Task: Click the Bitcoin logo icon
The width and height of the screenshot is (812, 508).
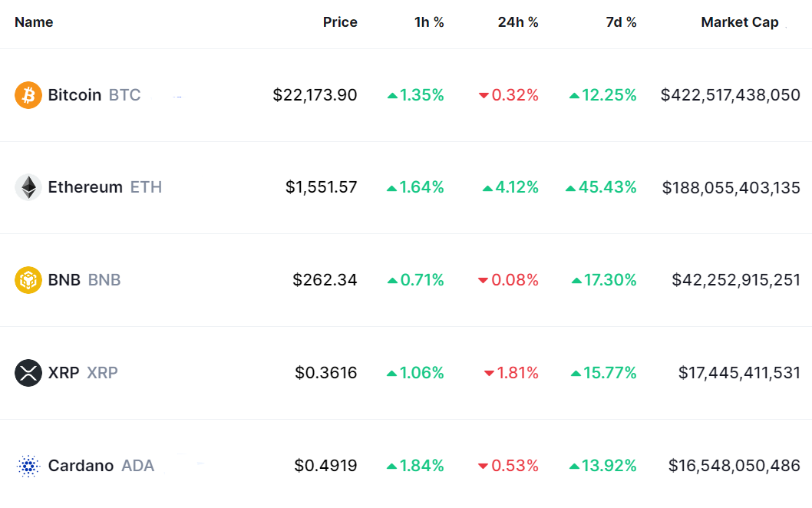Action: point(28,95)
